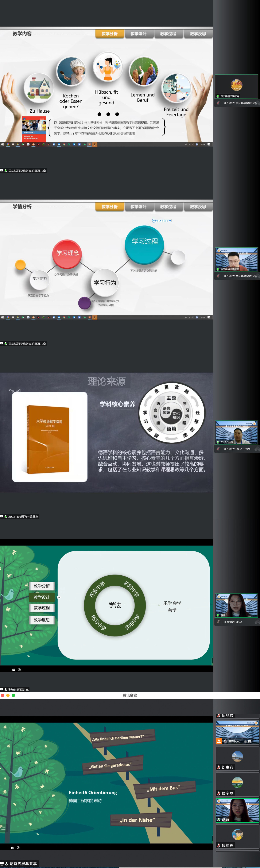This screenshot has height=868, width=260.
Task: Click 教学反思 button on the green tree slide
Action: pyautogui.click(x=42, y=620)
